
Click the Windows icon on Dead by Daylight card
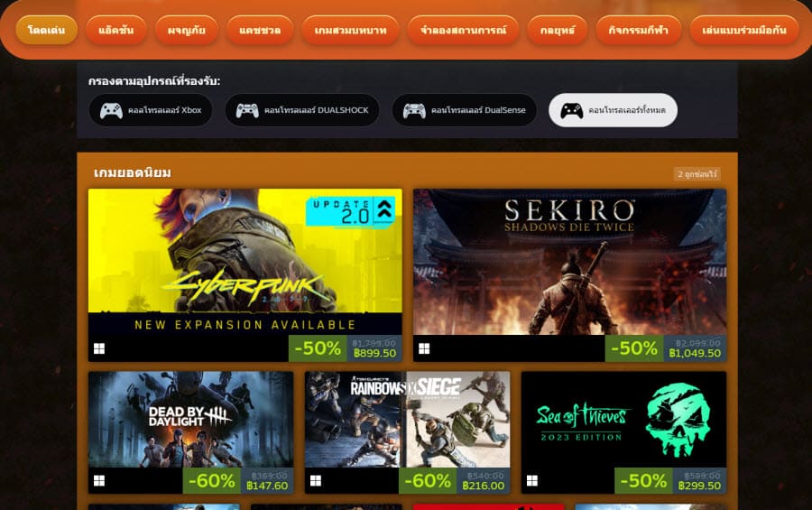click(99, 480)
